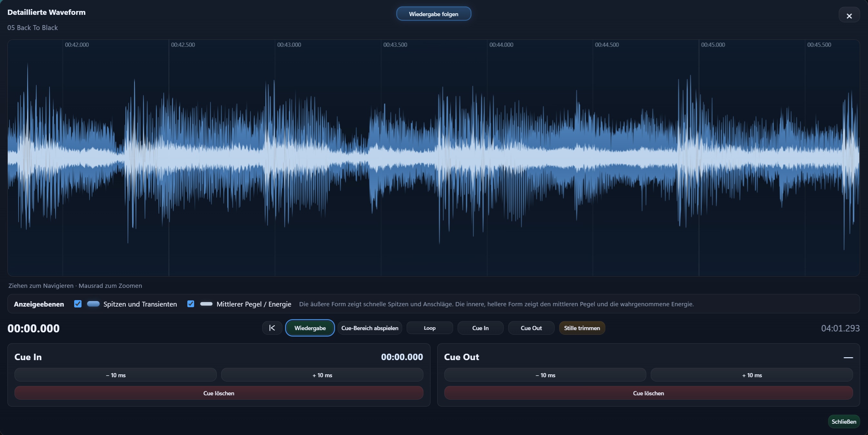
Task: Click the Mittlerer Pegel / Energie label
Action: [254, 304]
